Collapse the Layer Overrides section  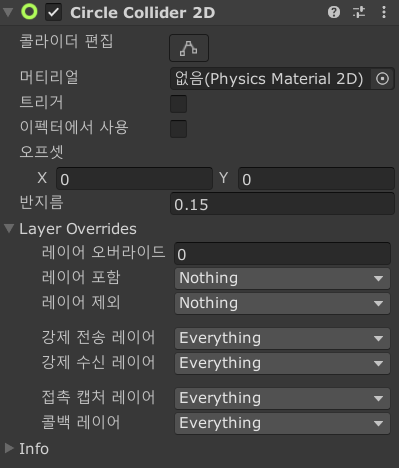[9, 228]
